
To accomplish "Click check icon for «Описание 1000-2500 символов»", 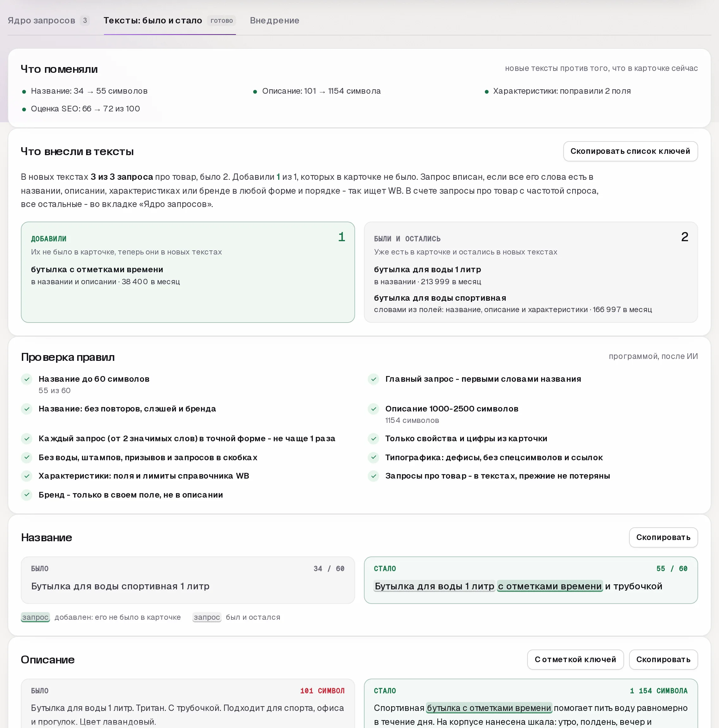I will [373, 409].
